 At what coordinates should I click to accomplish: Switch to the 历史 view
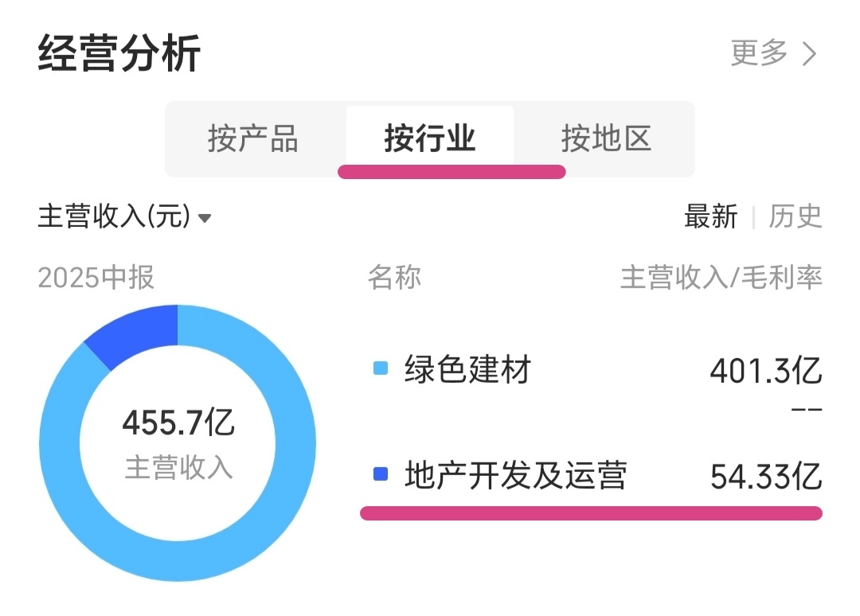(x=795, y=216)
